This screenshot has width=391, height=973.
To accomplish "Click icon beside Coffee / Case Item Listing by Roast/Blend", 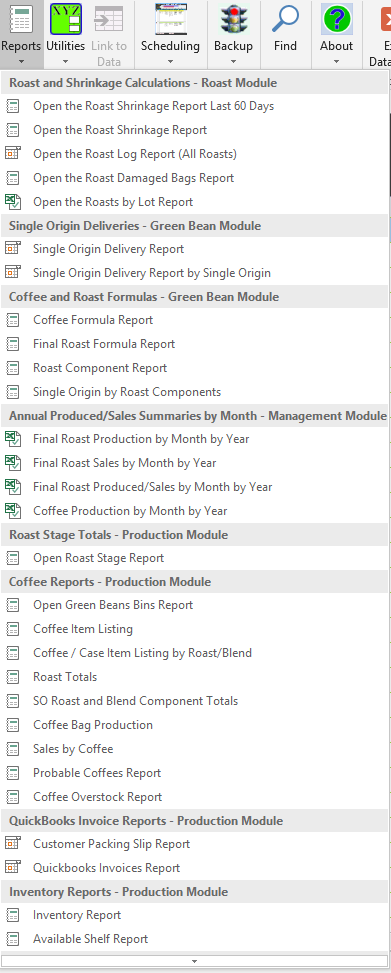I will tap(13, 653).
